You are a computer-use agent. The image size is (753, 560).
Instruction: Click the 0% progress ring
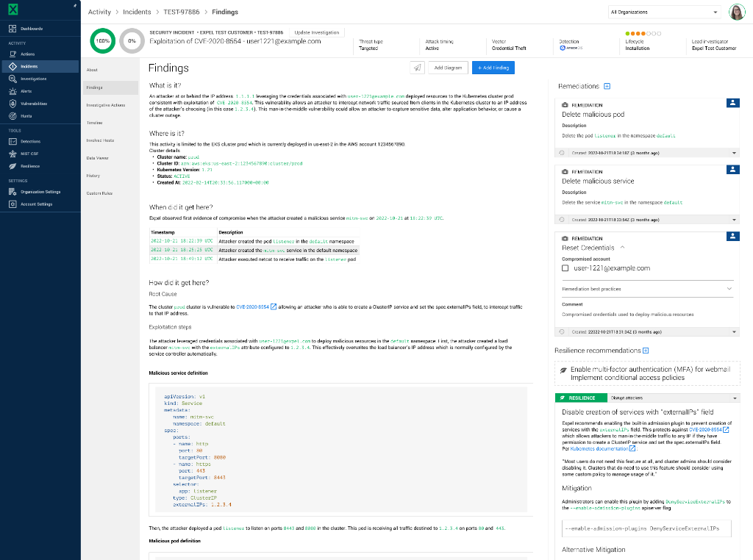[x=132, y=41]
